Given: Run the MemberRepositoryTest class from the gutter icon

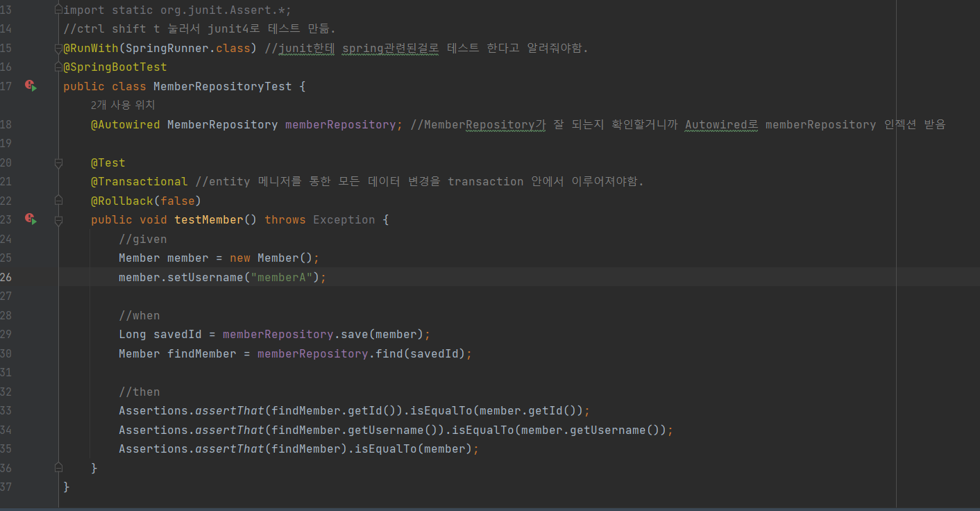Looking at the screenshot, I should [30, 86].
